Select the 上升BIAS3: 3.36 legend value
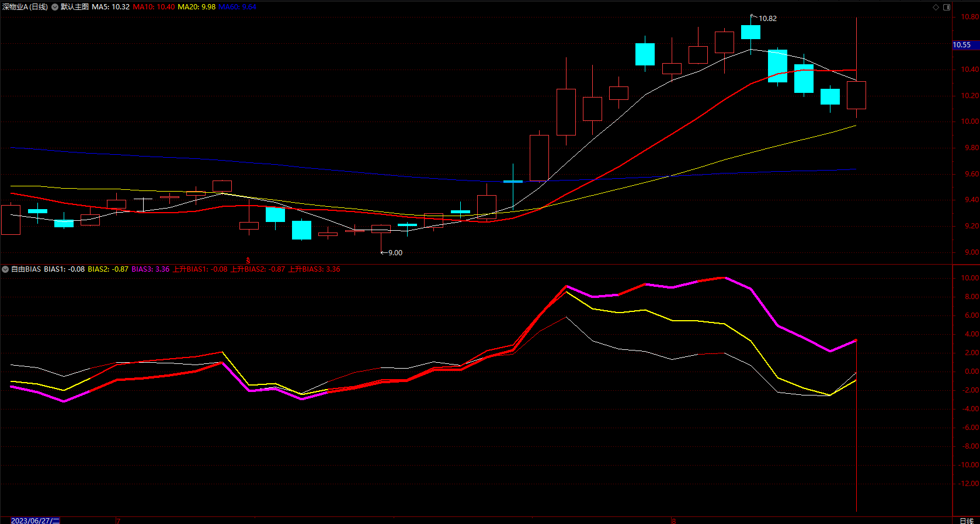980x524 pixels. [x=314, y=269]
